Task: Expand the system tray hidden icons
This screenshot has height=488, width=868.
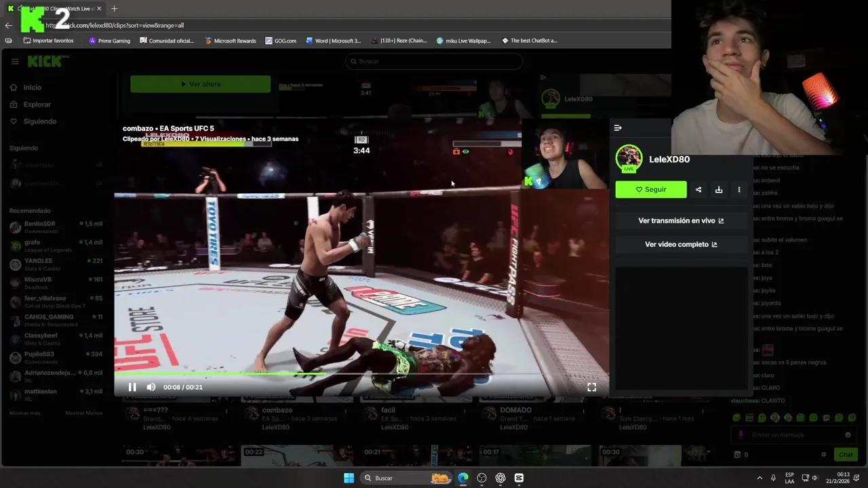Action: click(x=759, y=478)
